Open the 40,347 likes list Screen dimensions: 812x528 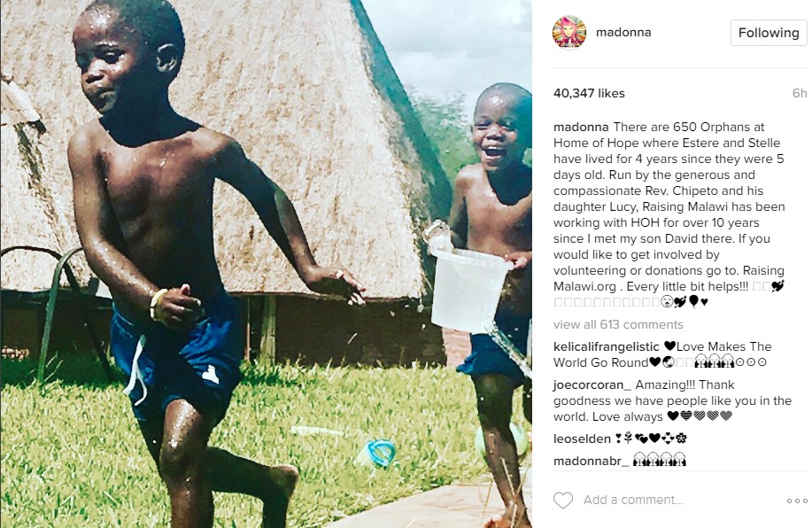(589, 93)
